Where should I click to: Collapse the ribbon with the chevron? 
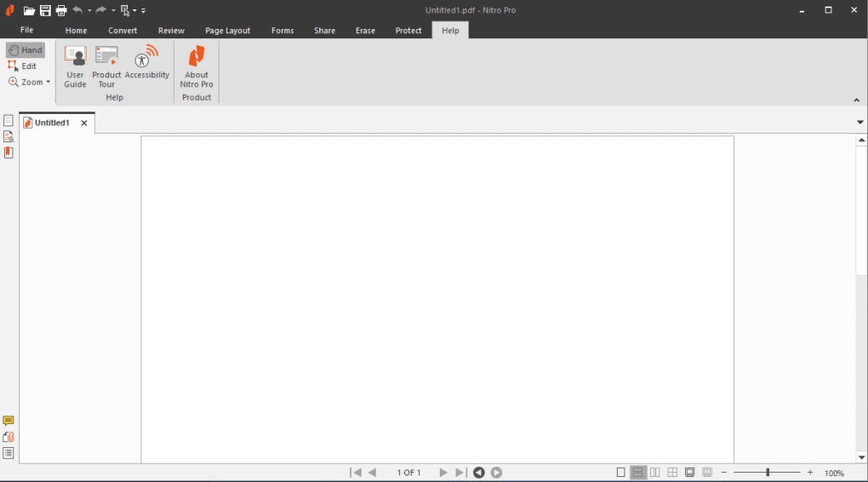click(856, 100)
